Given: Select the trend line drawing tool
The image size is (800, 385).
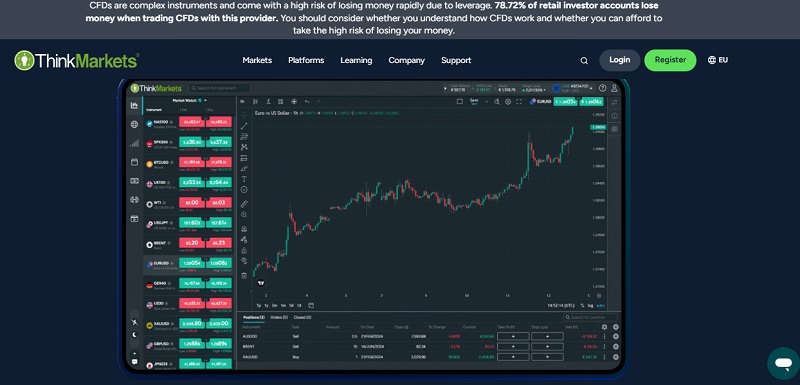Looking at the screenshot, I should 244,125.
